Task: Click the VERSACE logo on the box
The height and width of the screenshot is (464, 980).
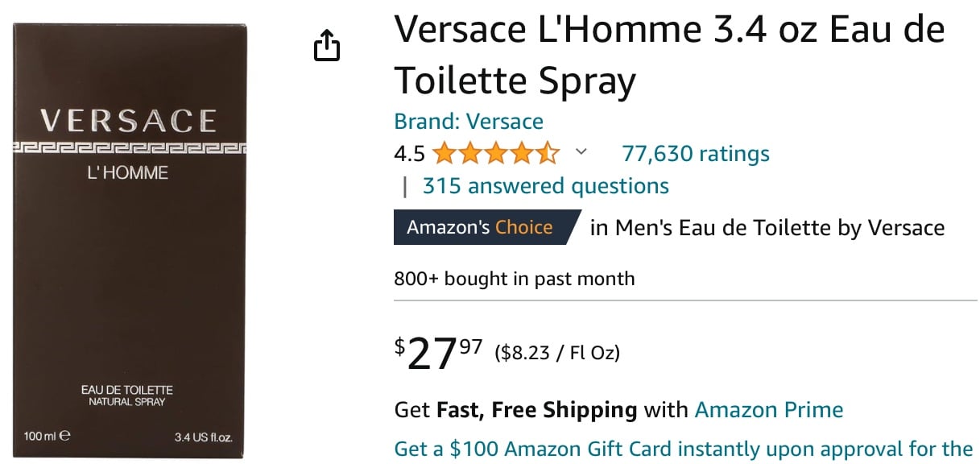Action: click(128, 121)
